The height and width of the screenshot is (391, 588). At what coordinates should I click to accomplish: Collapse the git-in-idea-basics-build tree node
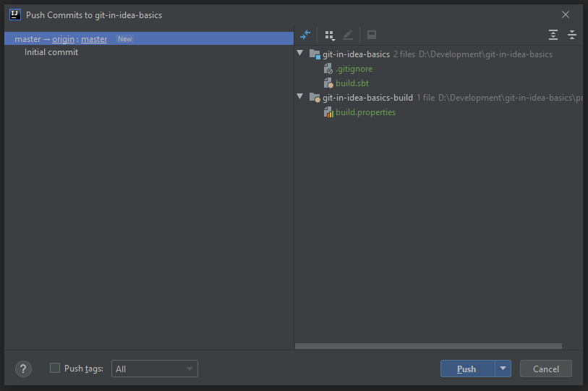pyautogui.click(x=300, y=96)
